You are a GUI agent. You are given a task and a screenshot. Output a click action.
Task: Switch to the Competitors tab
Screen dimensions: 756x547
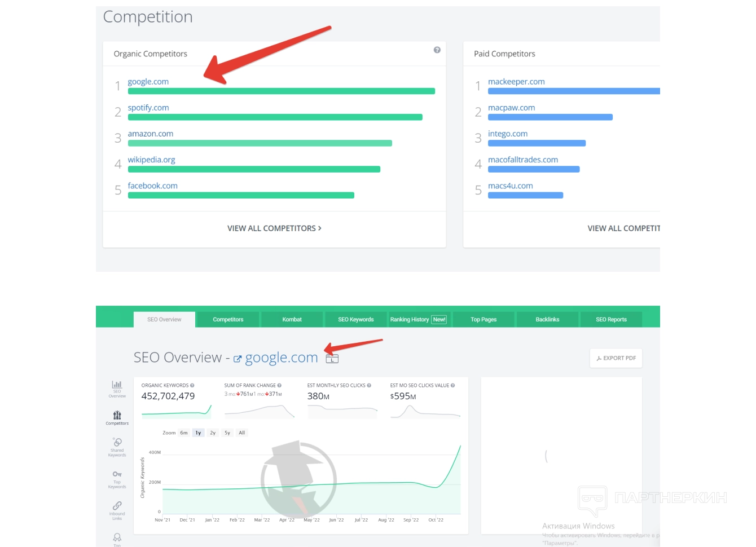point(228,319)
